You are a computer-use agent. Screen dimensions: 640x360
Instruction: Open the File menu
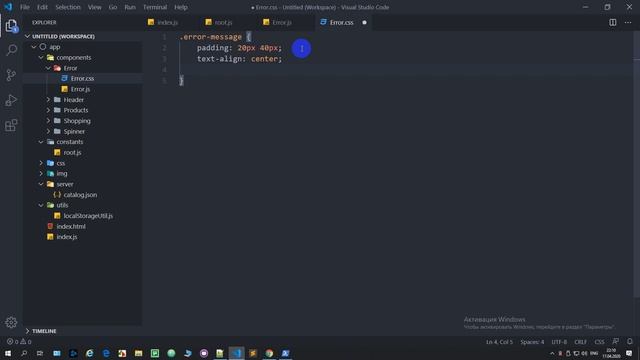pos(25,7)
